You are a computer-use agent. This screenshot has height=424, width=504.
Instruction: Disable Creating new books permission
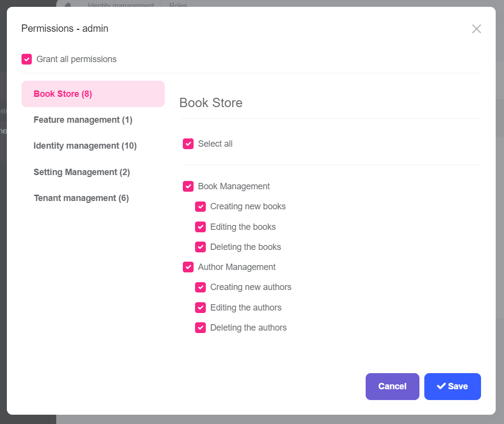[x=200, y=206]
